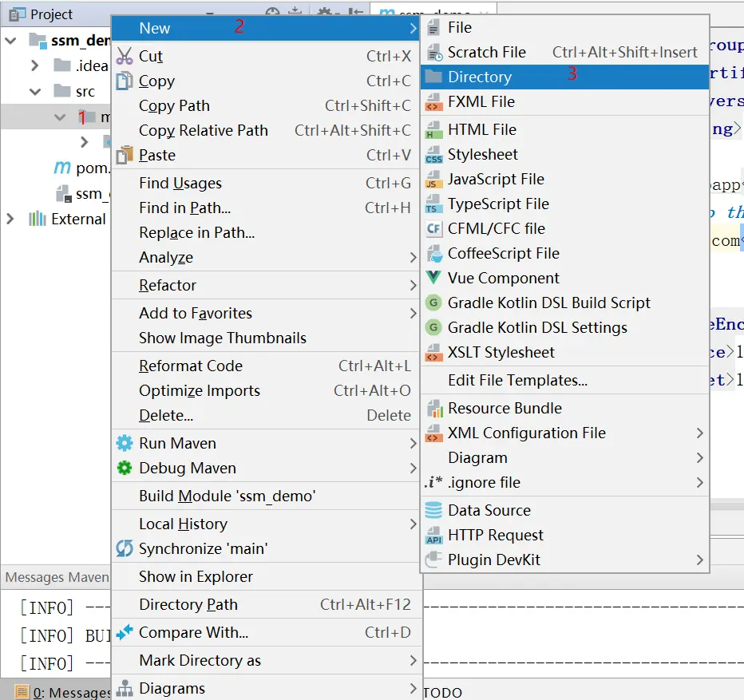
Task: Click the CSS Stylesheet icon
Action: coord(433,155)
